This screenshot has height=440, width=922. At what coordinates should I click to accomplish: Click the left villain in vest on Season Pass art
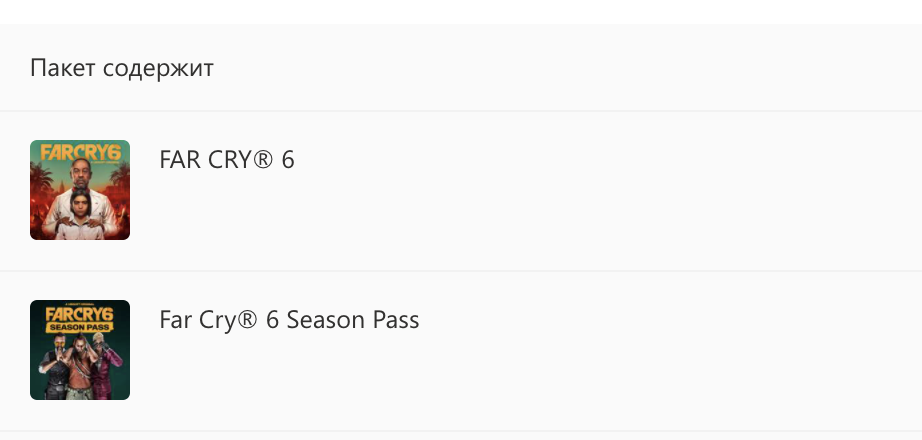click(54, 368)
